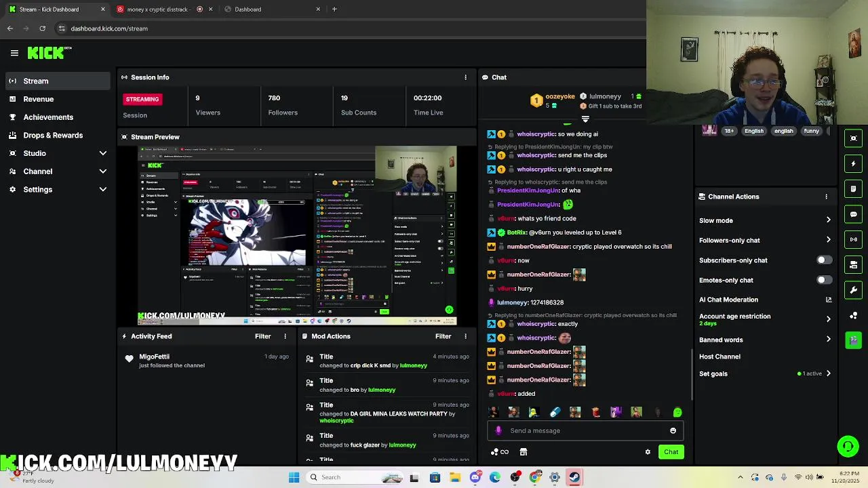Open the screen capture sidebar widget icon
This screenshot has width=868, height=488.
pos(854,138)
